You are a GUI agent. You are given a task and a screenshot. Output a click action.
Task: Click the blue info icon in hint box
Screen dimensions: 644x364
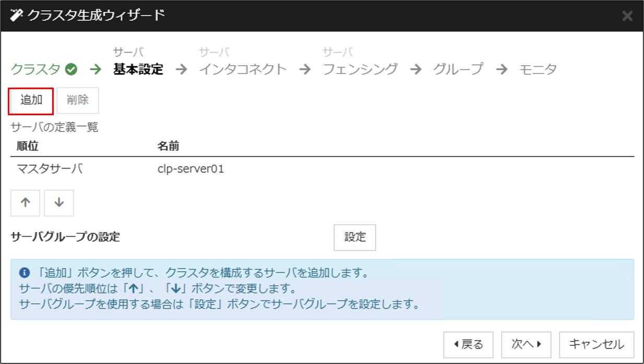tap(23, 273)
